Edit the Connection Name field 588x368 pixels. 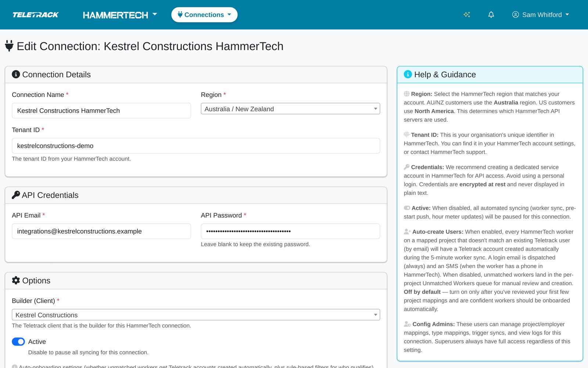101,110
